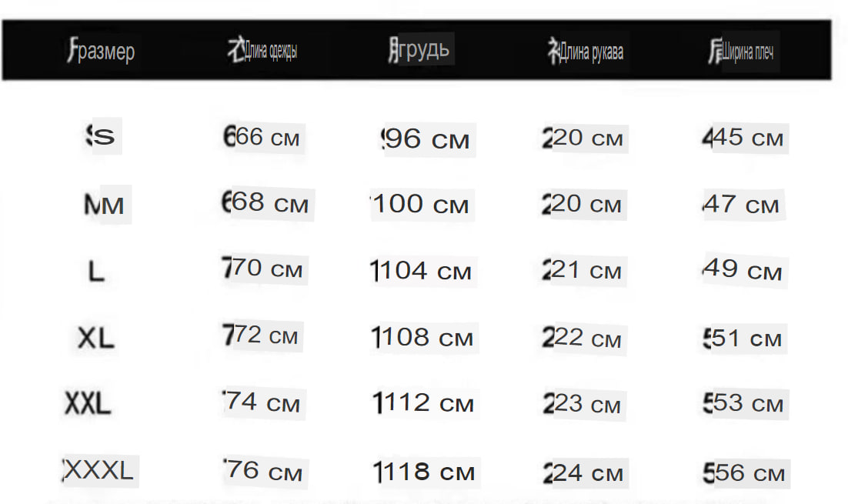Viewport: 848px width, 504px height.
Task: Select the 23 см sleeve length
Action: pos(582,404)
